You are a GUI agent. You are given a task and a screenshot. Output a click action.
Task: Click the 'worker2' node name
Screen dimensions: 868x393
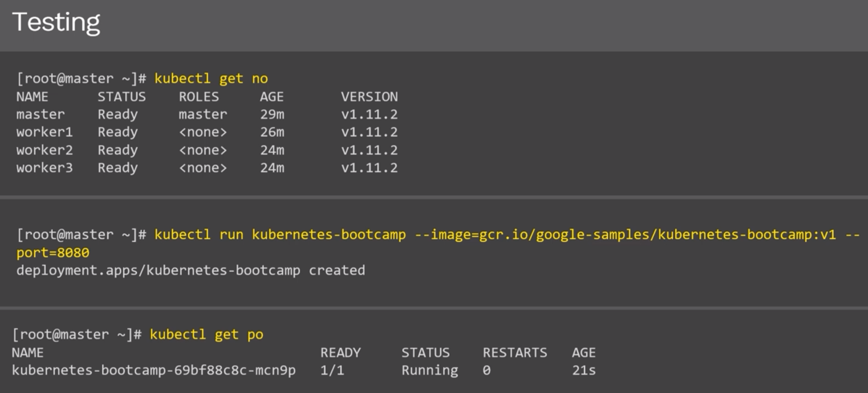44,150
